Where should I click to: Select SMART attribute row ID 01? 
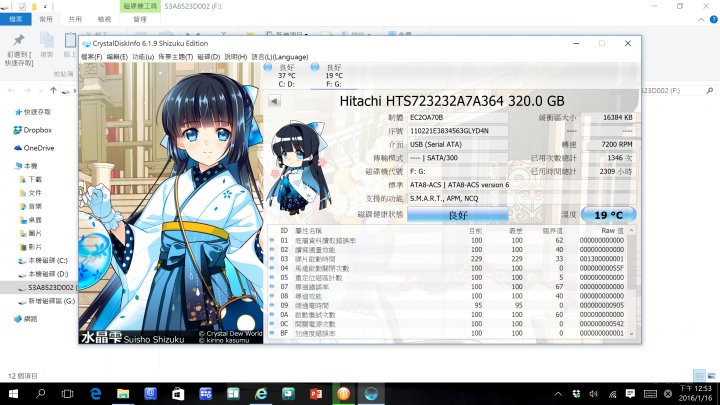pyautogui.click(x=448, y=240)
